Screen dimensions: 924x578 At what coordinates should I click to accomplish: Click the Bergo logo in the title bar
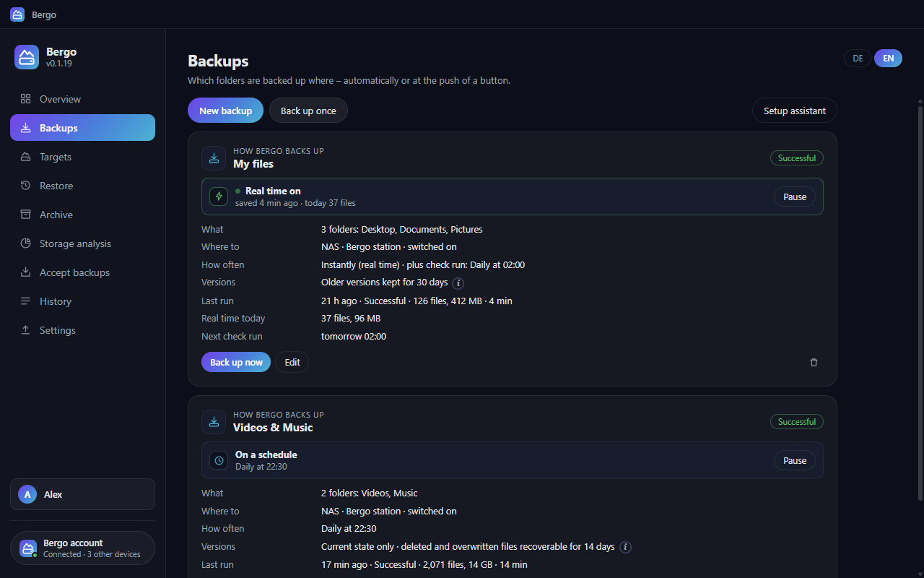(x=17, y=14)
